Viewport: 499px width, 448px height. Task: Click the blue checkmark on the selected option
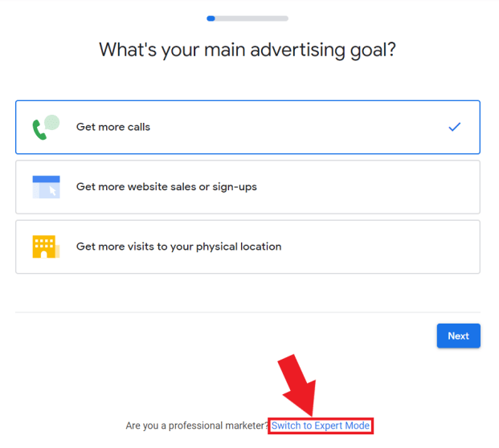pos(455,127)
